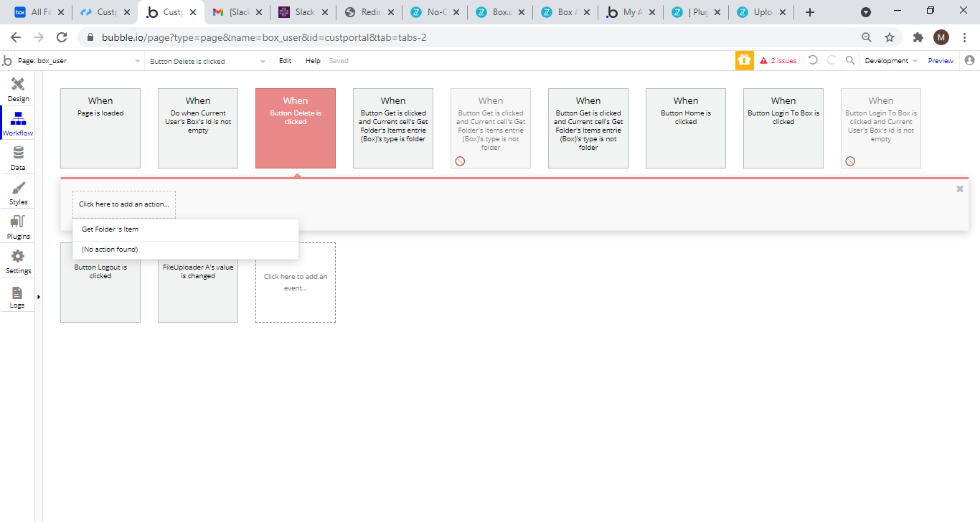Open Chrome profile avatar M

pos(941,37)
